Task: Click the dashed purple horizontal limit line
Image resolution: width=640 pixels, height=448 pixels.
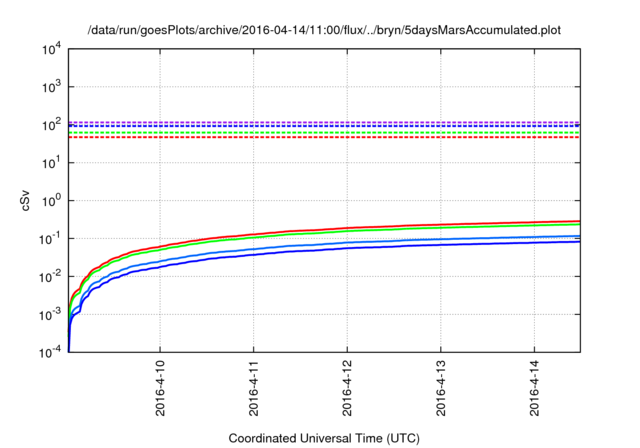Action: (x=300, y=122)
